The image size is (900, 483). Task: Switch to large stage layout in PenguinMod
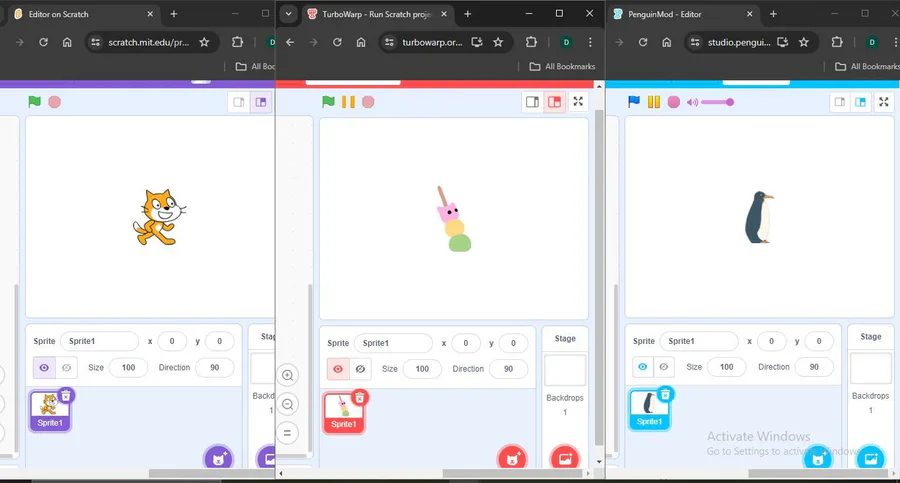[x=860, y=102]
